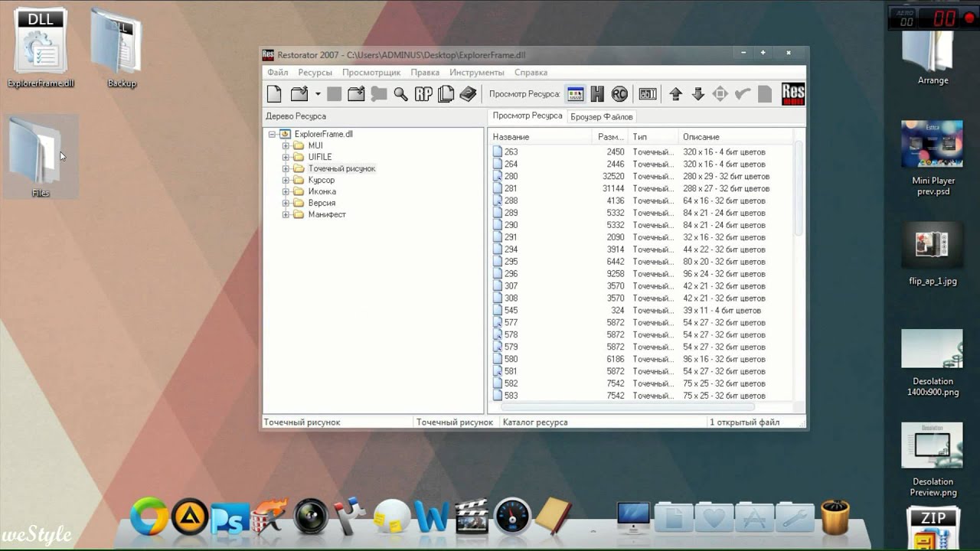The height and width of the screenshot is (551, 980).
Task: Click the New file toolbar icon
Action: [x=274, y=94]
